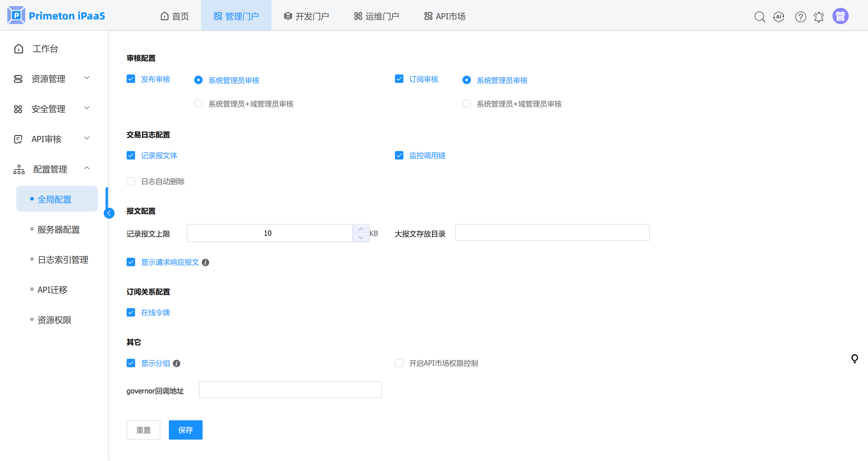This screenshot has width=868, height=461.
Task: Click the sidebar collapse arrow button
Action: (109, 213)
